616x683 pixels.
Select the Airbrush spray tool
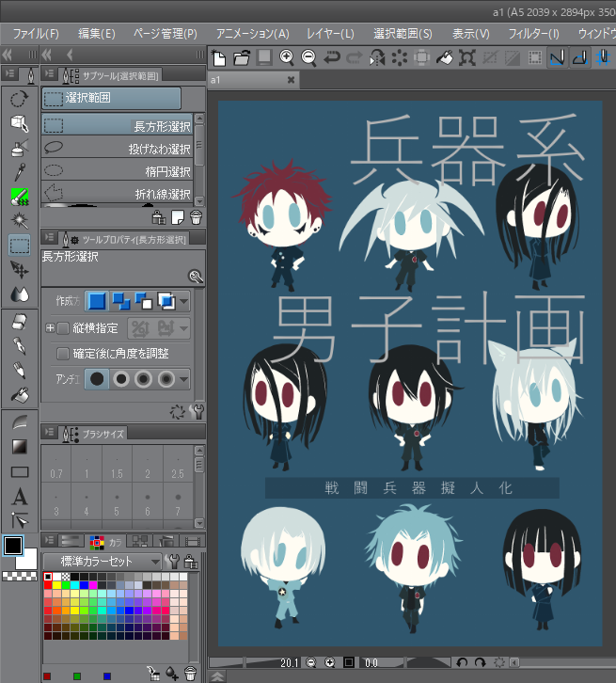point(19,148)
